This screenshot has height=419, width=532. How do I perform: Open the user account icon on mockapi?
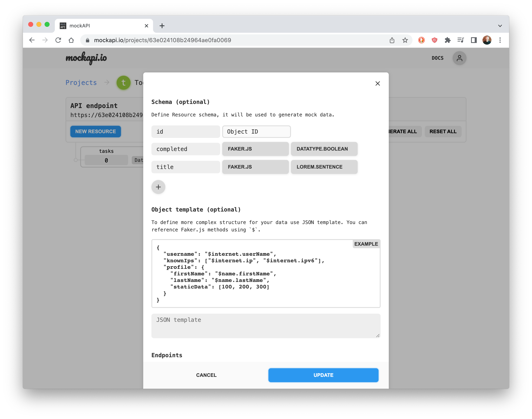click(x=459, y=58)
